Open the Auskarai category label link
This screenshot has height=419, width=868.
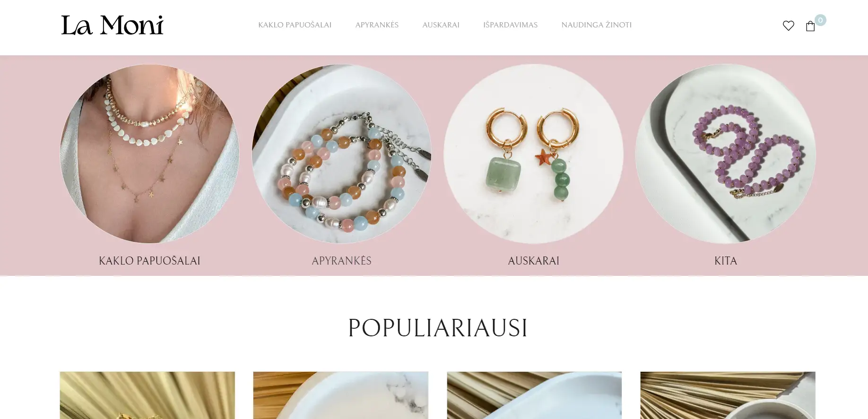pos(533,261)
